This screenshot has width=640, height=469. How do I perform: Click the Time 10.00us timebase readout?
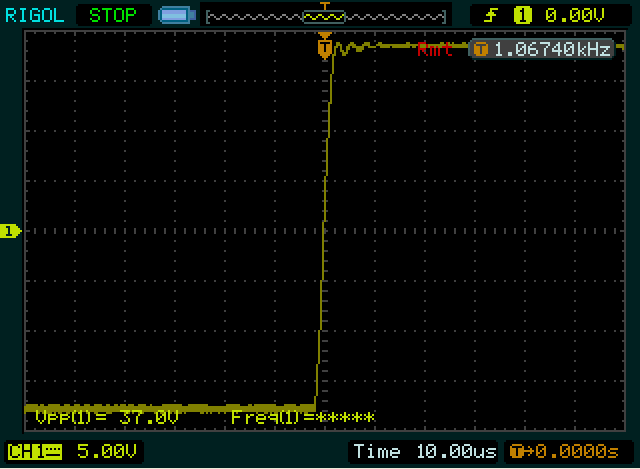point(425,452)
